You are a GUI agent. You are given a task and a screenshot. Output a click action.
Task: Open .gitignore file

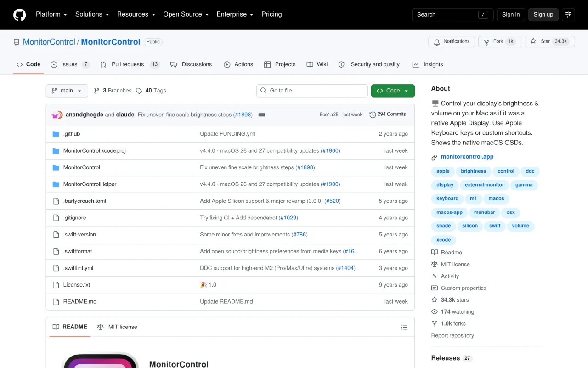point(75,218)
